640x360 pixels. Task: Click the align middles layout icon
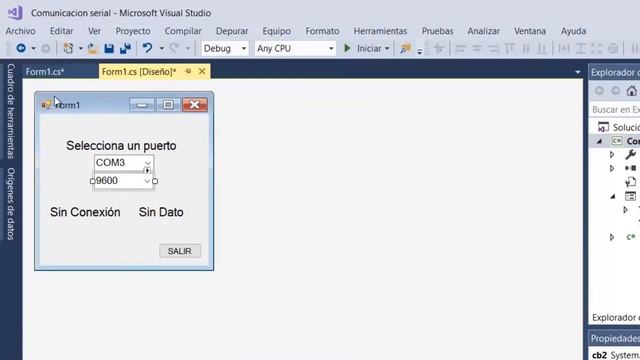point(526,49)
